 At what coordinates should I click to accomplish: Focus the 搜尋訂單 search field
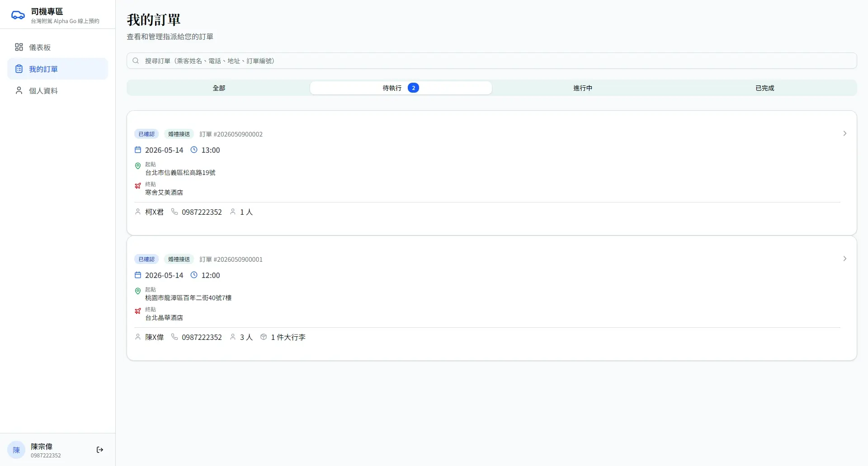click(x=492, y=61)
